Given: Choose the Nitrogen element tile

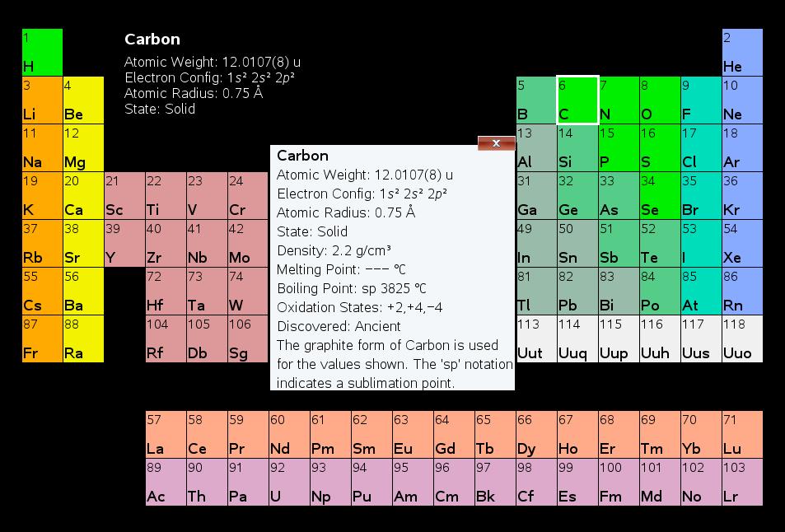Looking at the screenshot, I should (619, 100).
